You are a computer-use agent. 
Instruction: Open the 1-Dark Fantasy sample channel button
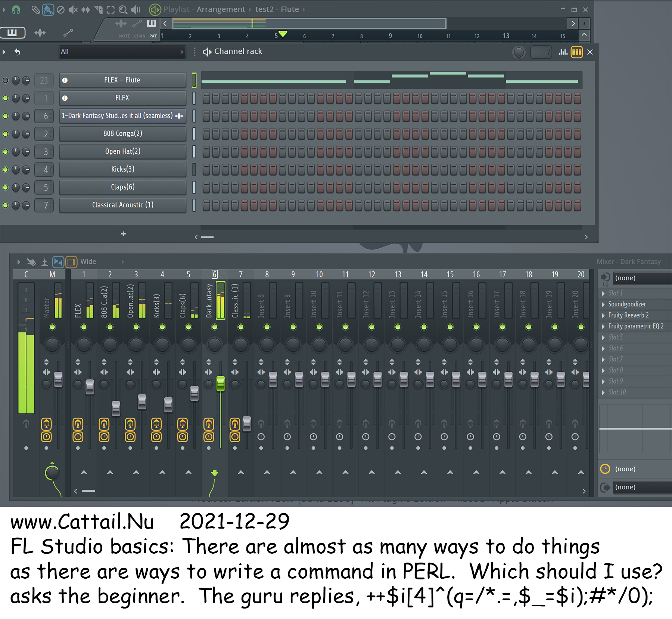pos(122,116)
